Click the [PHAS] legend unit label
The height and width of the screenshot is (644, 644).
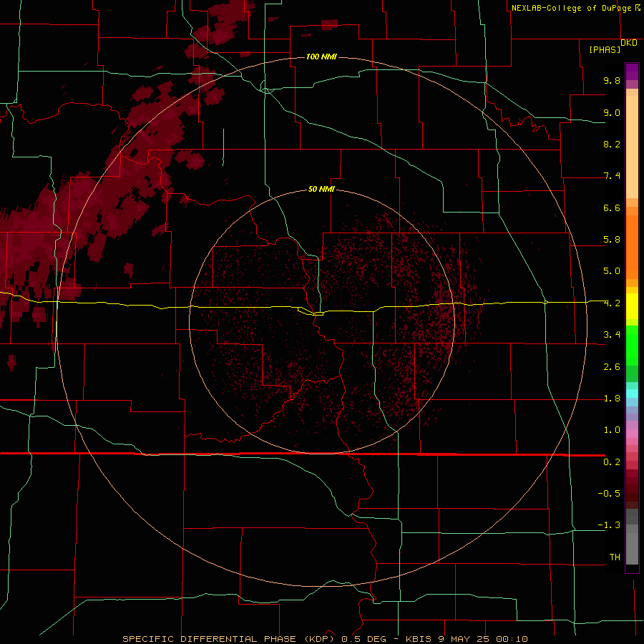[605, 50]
